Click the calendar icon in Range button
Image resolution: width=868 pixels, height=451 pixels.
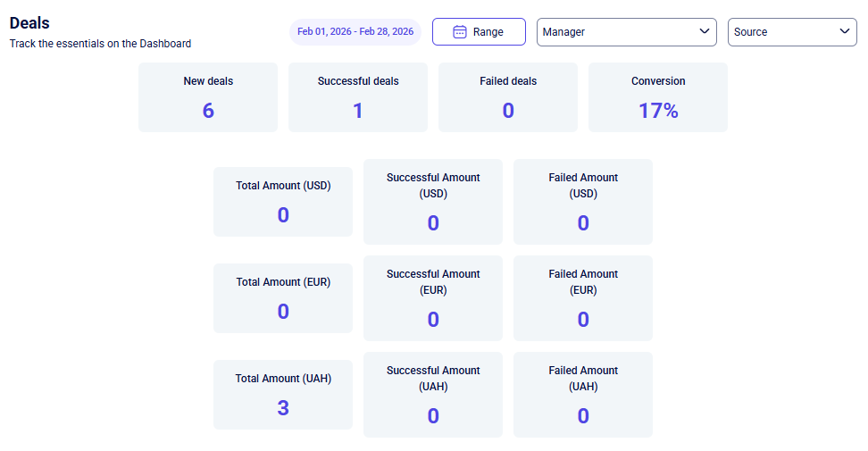[x=460, y=32]
